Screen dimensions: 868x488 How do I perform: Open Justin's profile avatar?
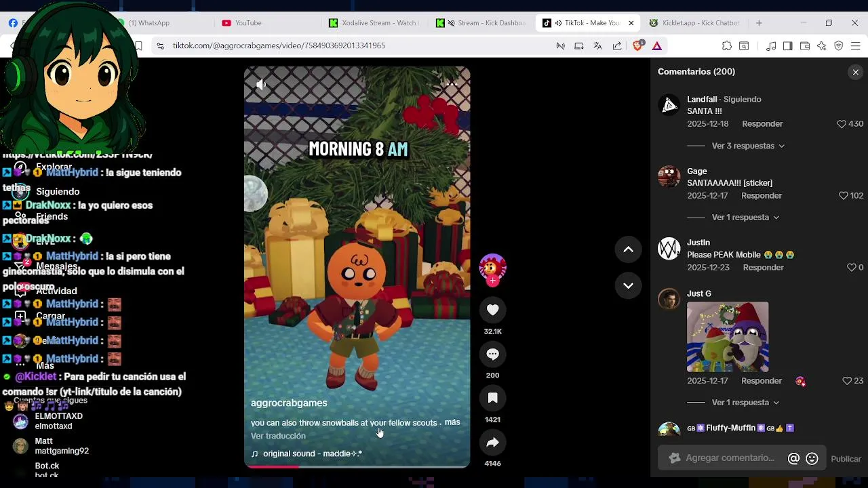(669, 248)
